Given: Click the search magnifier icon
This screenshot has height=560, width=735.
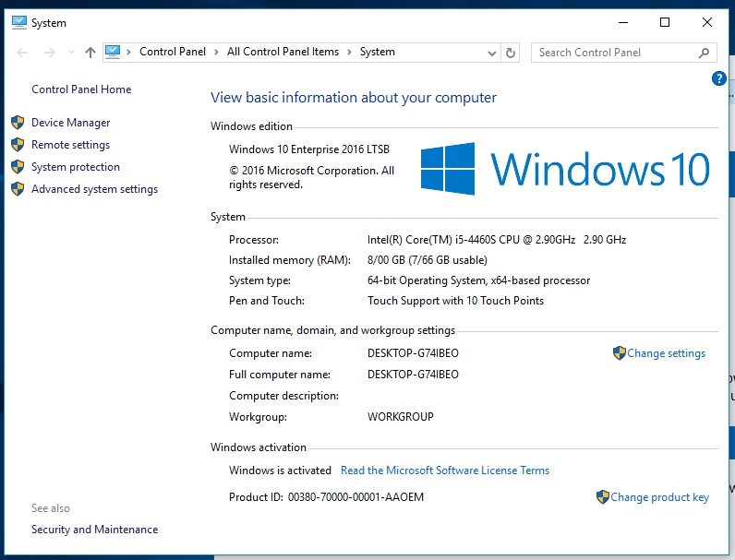Looking at the screenshot, I should 704,53.
